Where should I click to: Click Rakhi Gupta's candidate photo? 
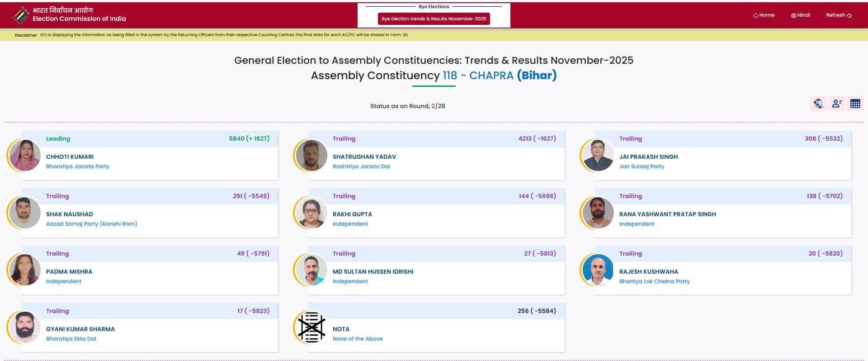tap(311, 213)
